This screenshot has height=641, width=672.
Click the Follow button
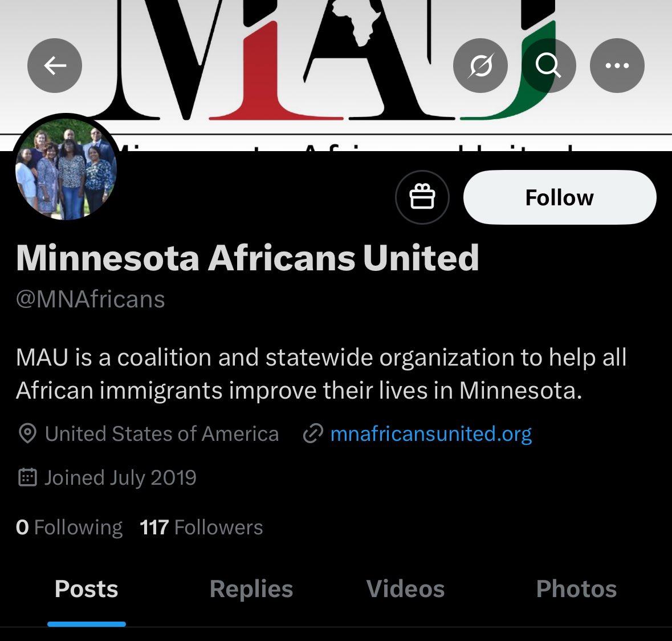(x=560, y=197)
